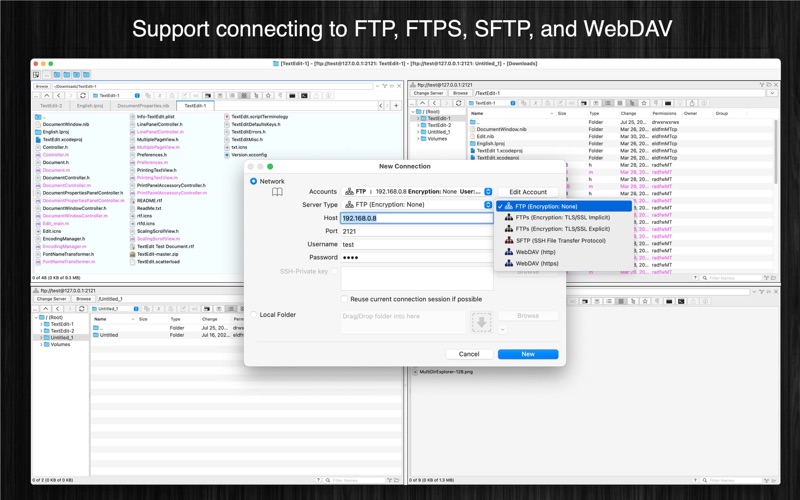Click blue info badge beside TextEdit-1 in top-left pane
This screenshot has width=800, height=500.
click(x=137, y=95)
